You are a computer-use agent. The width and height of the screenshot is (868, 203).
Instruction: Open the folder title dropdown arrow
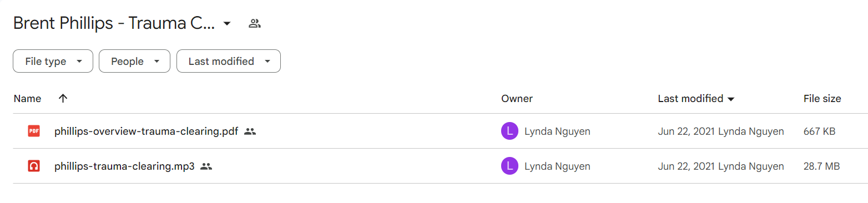pyautogui.click(x=226, y=24)
